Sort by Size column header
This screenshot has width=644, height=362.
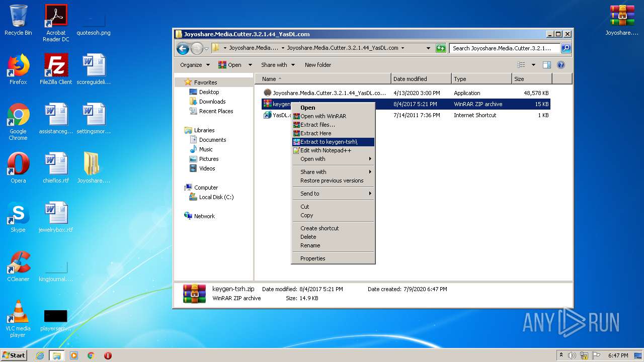532,79
